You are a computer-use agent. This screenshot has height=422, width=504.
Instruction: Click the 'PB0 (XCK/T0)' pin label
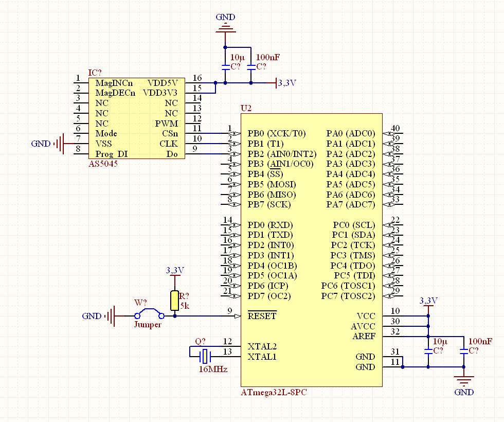(277, 133)
